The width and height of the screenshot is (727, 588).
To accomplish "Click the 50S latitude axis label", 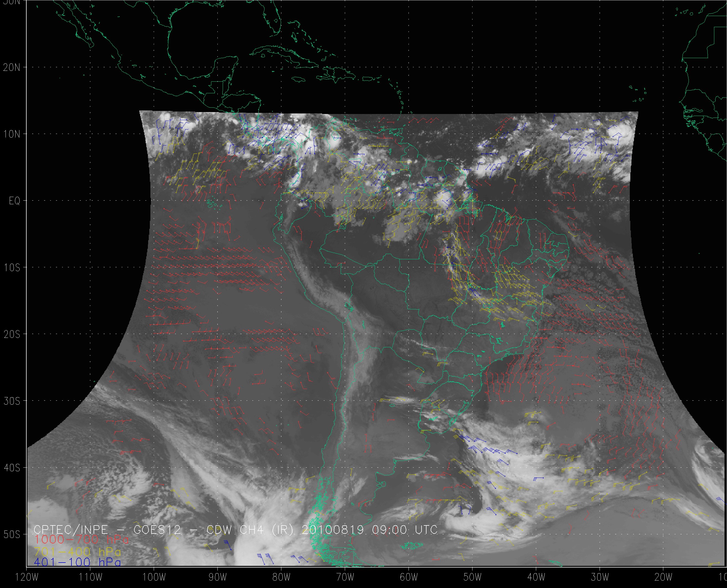I will pyautogui.click(x=12, y=535).
